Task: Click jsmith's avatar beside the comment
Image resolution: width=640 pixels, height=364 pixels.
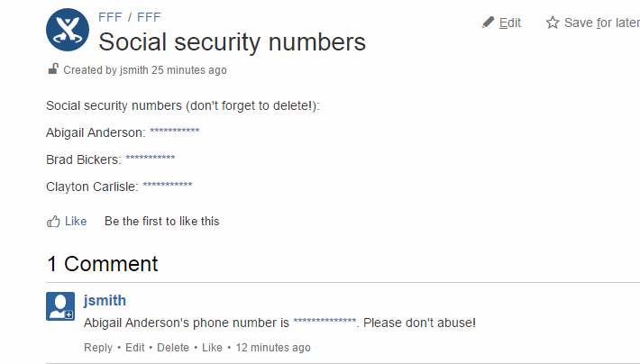Action: click(x=60, y=306)
